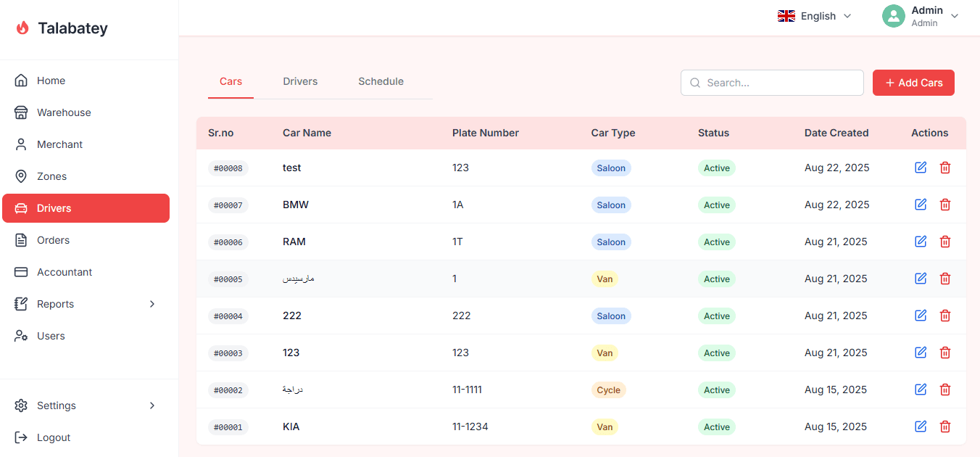Click the Admin avatar icon
This screenshot has height=457, width=980.
(894, 16)
